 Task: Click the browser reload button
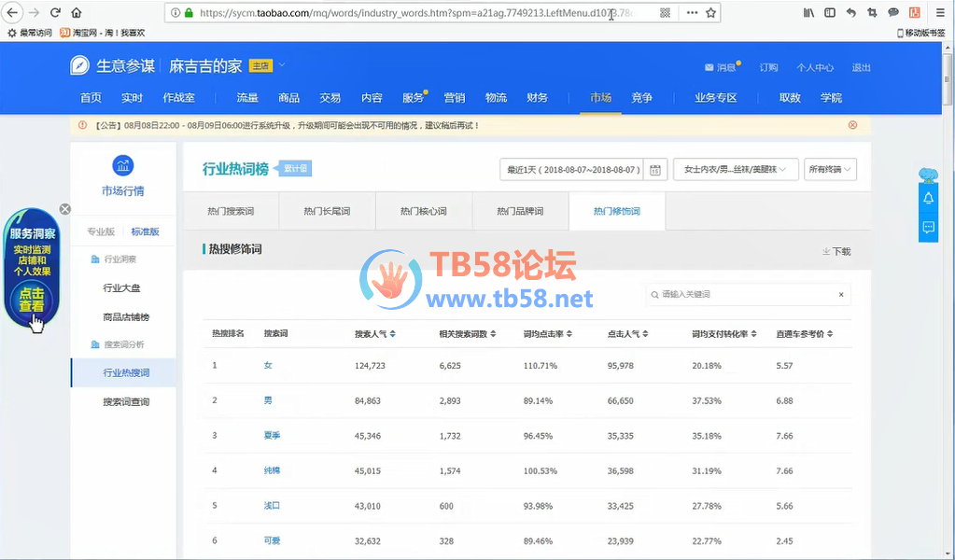(55, 13)
